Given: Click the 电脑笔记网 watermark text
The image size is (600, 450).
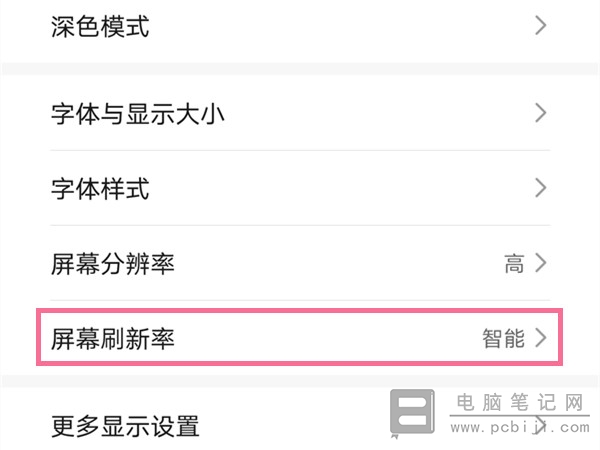Looking at the screenshot, I should pos(520,402).
